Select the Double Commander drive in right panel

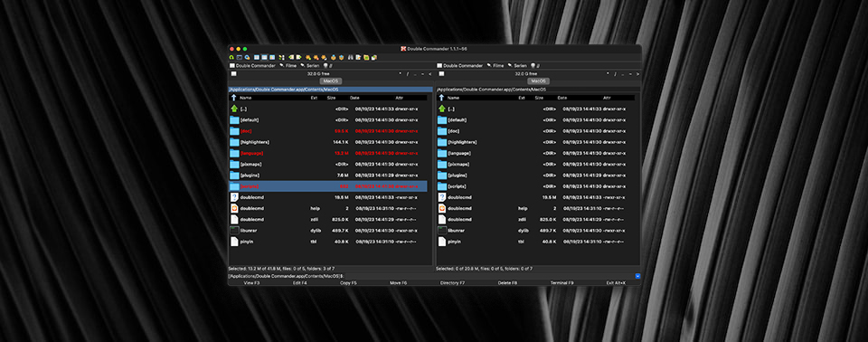[460, 65]
